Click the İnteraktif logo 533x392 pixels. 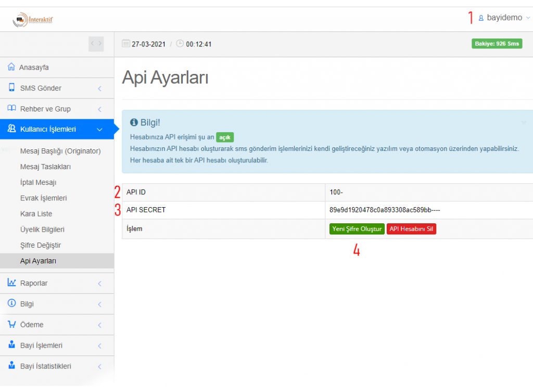[x=33, y=20]
